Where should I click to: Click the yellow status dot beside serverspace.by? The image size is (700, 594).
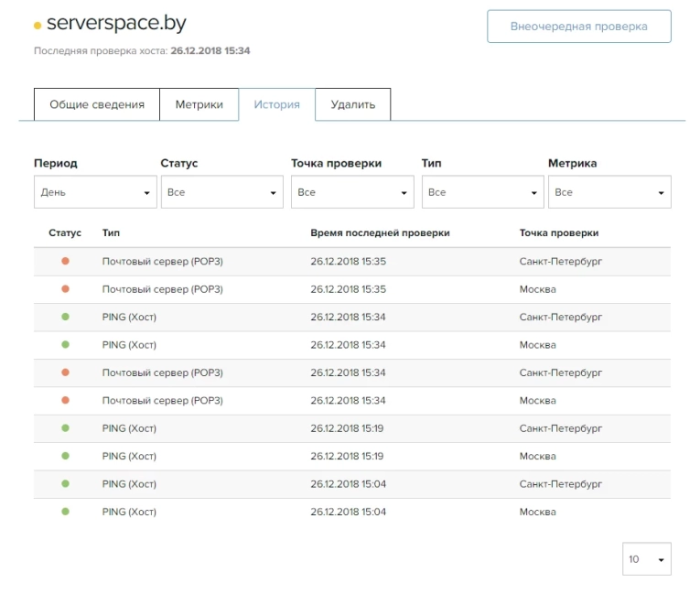point(38,26)
